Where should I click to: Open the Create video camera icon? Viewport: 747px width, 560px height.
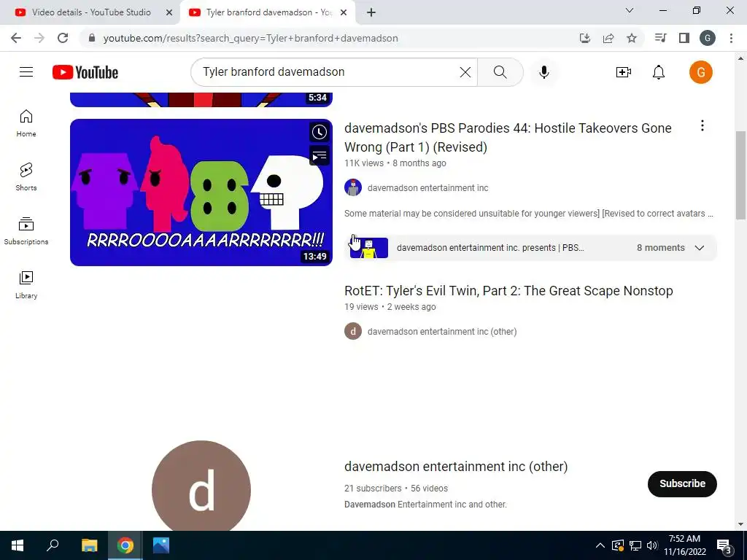tap(623, 72)
